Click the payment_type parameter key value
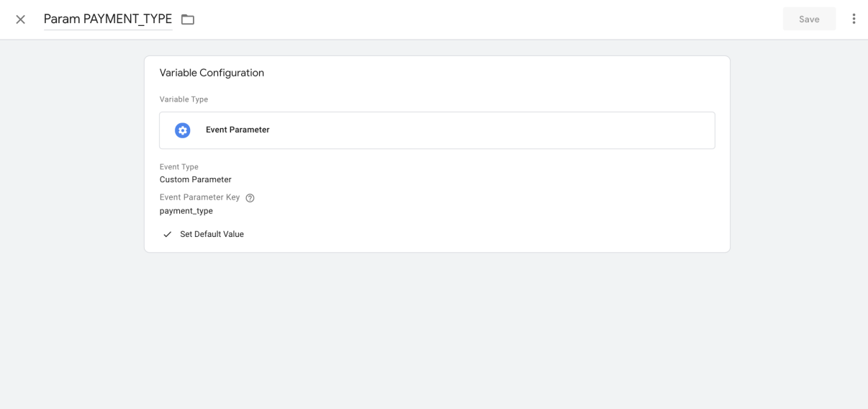This screenshot has height=409, width=868. point(186,212)
